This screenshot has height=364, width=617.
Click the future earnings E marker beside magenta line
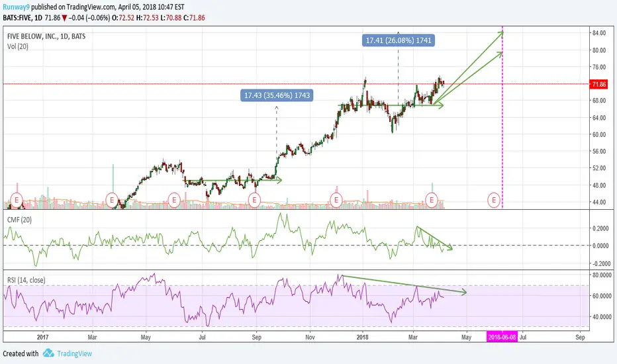493,201
